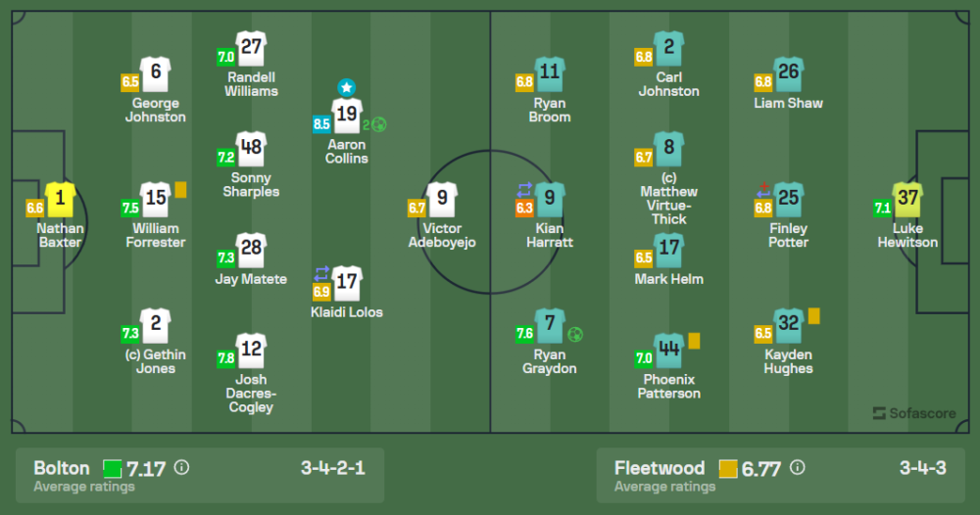Screen dimensions: 980x515
Task: Click the star icon above Aaron Collins
Action: 347,87
